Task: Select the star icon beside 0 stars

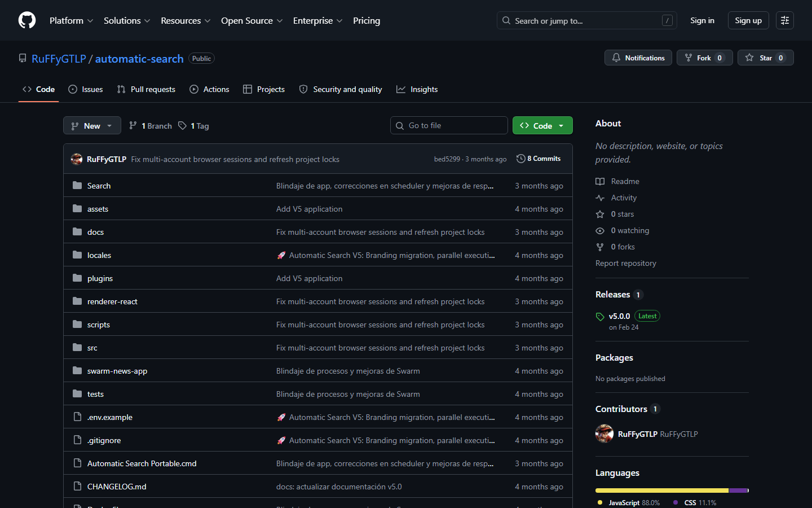Action: tap(600, 214)
